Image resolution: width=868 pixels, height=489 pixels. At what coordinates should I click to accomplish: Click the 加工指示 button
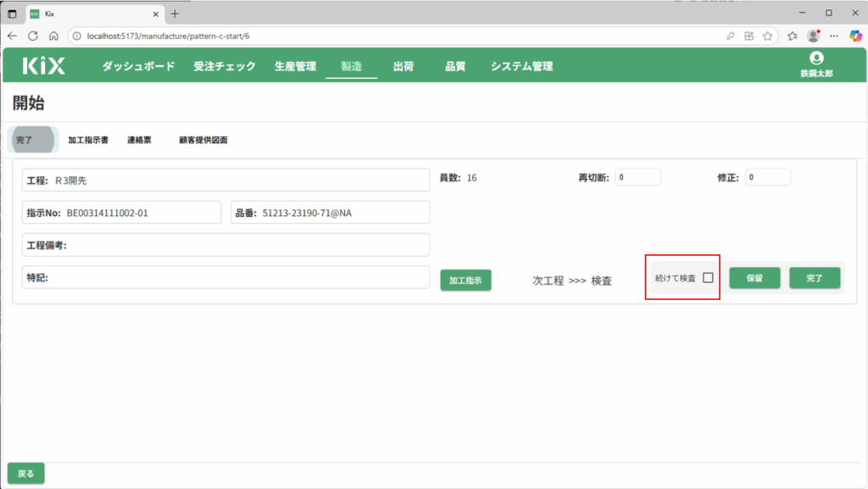(x=465, y=280)
